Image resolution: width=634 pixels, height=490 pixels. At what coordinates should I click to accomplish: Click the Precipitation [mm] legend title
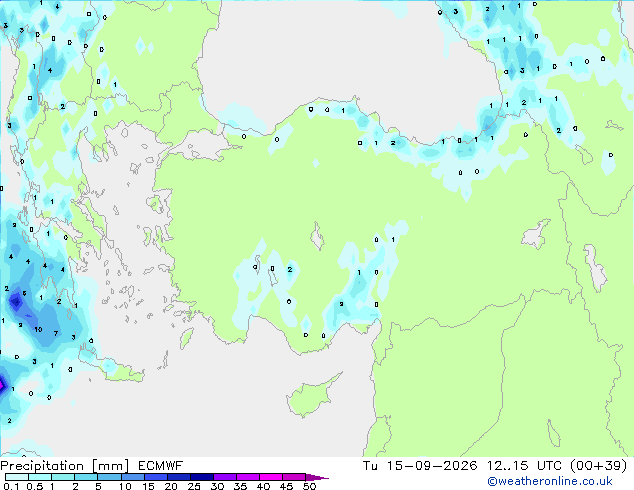pyautogui.click(x=65, y=466)
